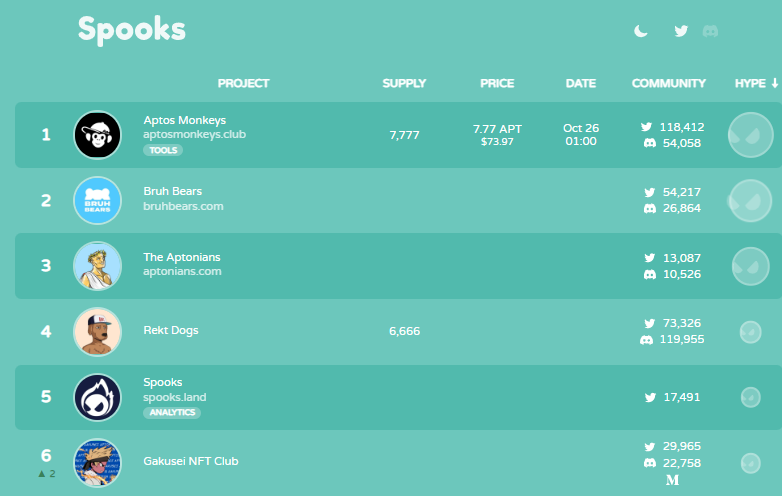782x496 pixels.
Task: Visit aptonians.com link
Action: 182,272
